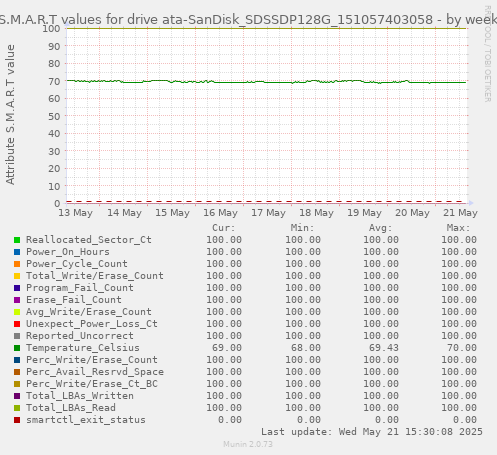Image resolution: width=497 pixels, height=455 pixels.
Task: Click the Reported_Uncorrect gray swatch
Action: tap(17, 336)
